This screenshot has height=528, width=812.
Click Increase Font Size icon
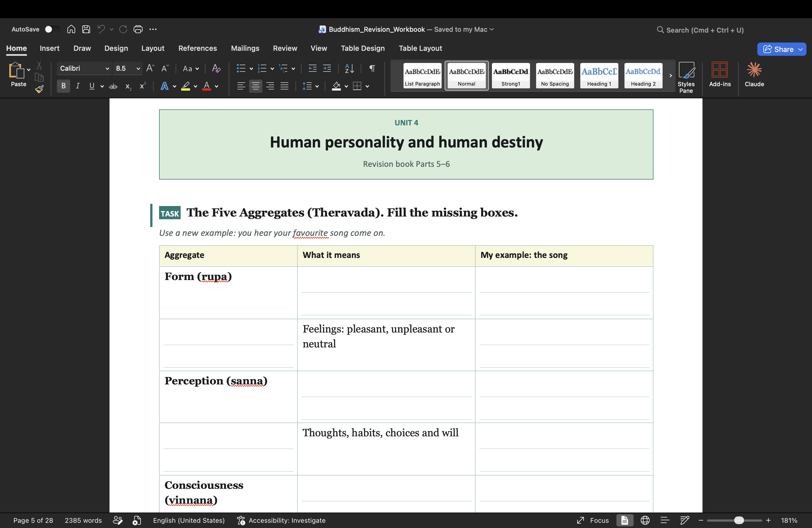pyautogui.click(x=150, y=68)
